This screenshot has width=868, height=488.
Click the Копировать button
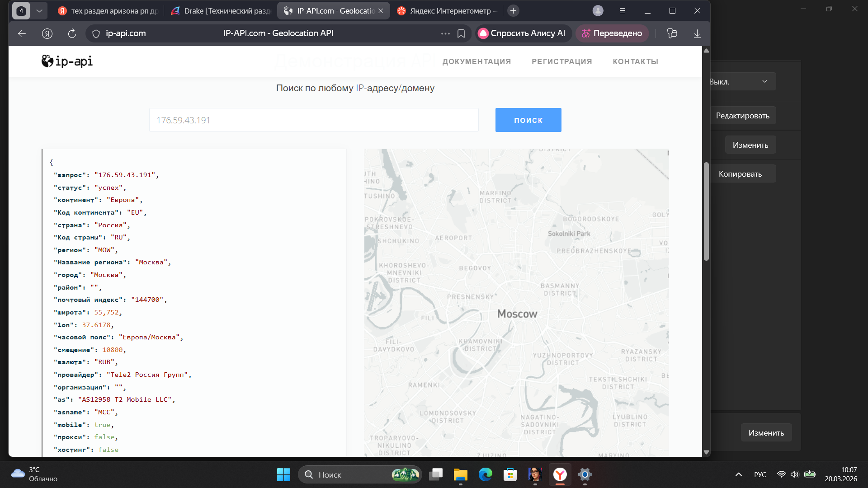click(741, 174)
